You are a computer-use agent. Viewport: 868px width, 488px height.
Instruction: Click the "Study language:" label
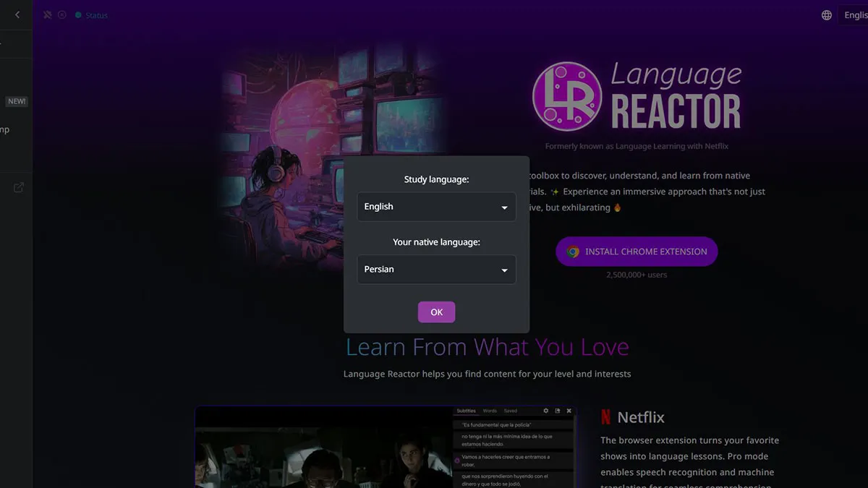point(437,179)
